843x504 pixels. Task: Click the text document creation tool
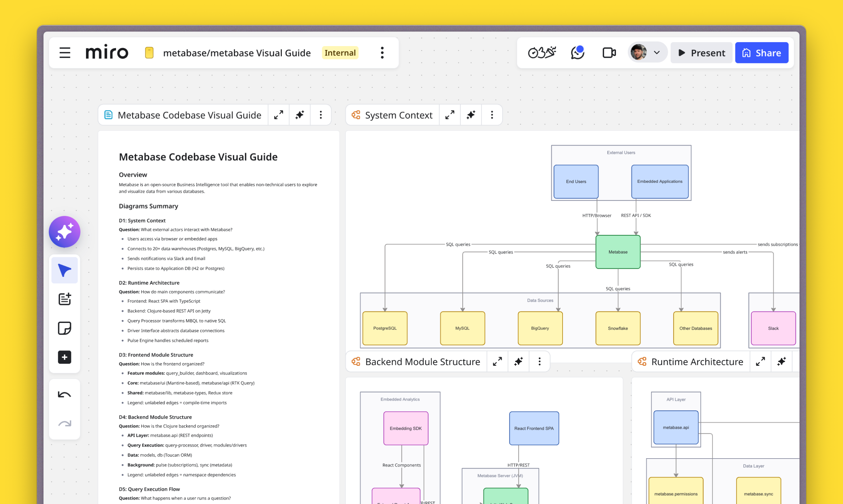64,299
